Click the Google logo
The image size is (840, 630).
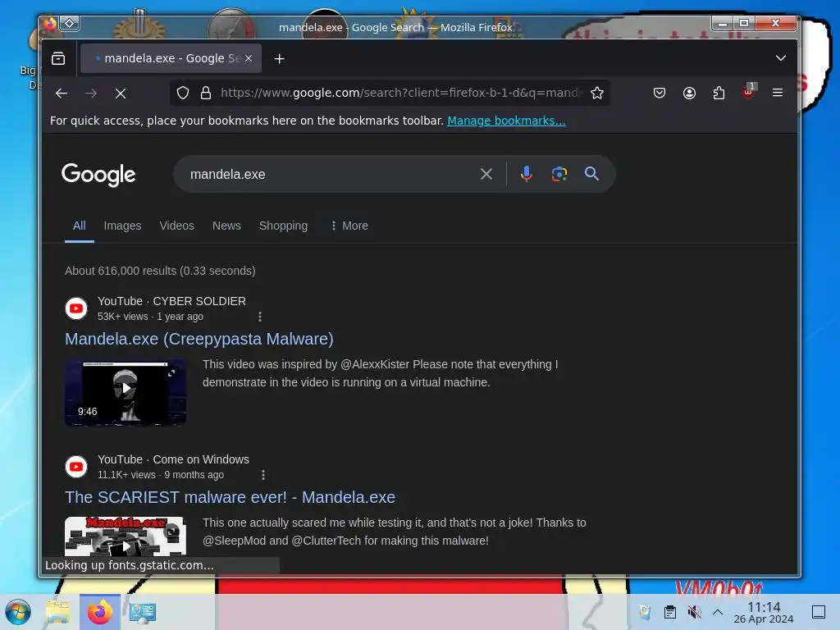pos(98,175)
